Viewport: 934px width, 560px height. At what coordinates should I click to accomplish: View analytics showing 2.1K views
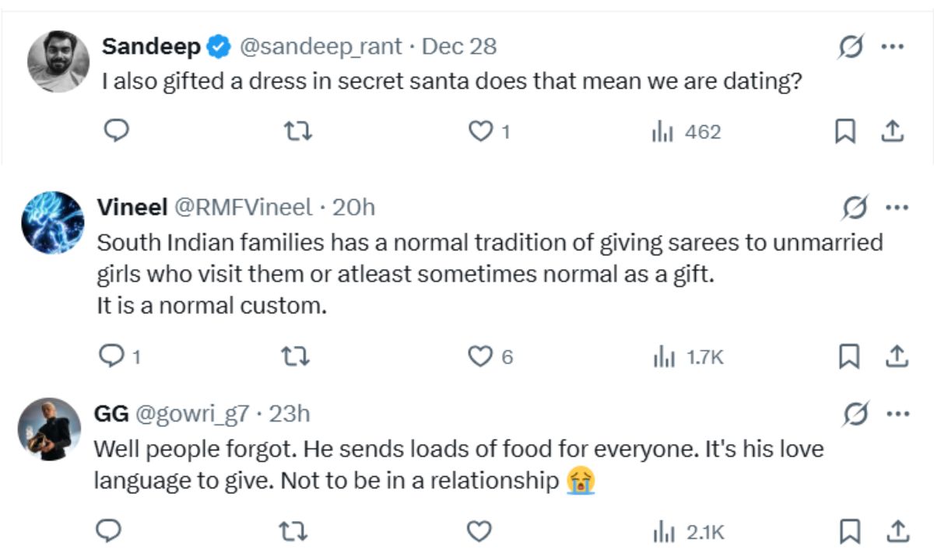tap(688, 532)
